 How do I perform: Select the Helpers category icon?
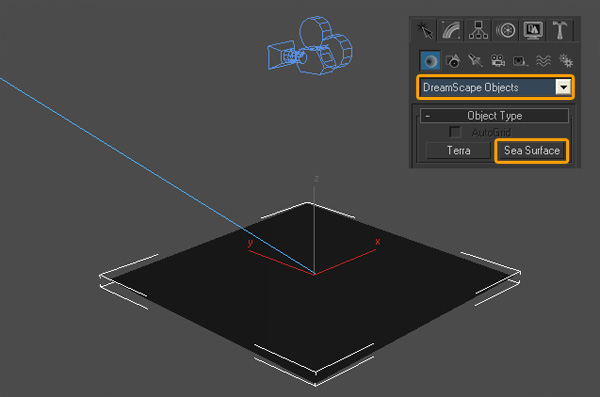point(520,61)
